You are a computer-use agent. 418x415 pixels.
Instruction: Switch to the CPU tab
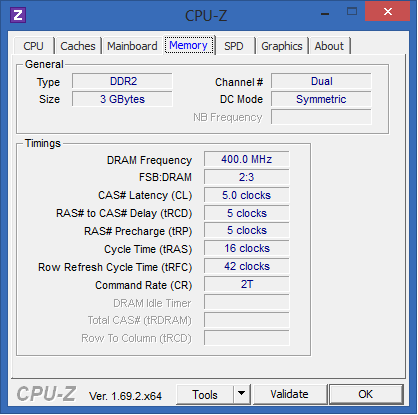point(33,46)
